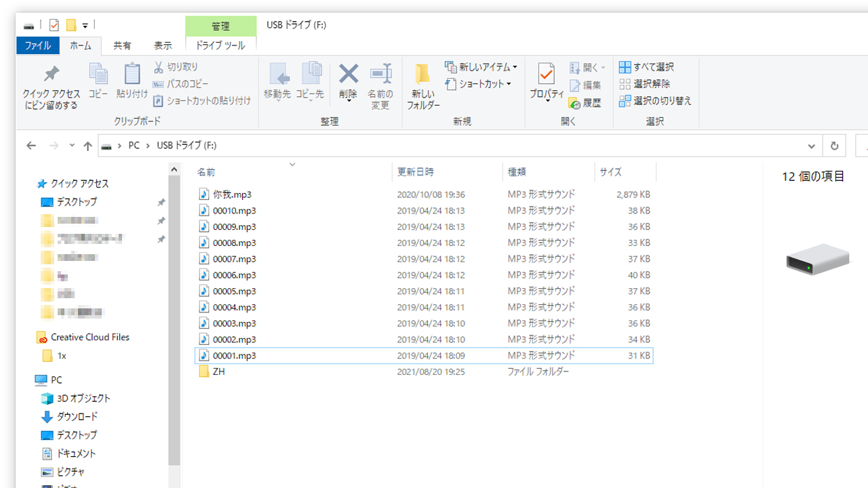The width and height of the screenshot is (868, 488).
Task: Click the Copy icon in the ribbon
Action: (x=98, y=75)
